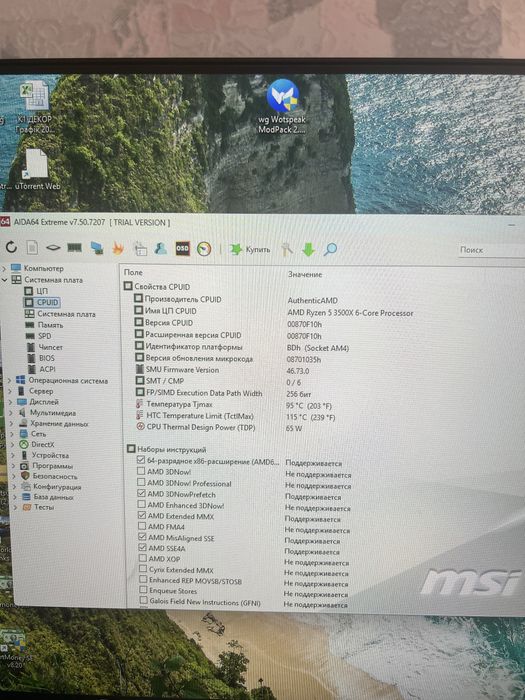Click checkbox beside AMD Enhanced 3DNow!
The image size is (525, 700).
click(x=142, y=504)
